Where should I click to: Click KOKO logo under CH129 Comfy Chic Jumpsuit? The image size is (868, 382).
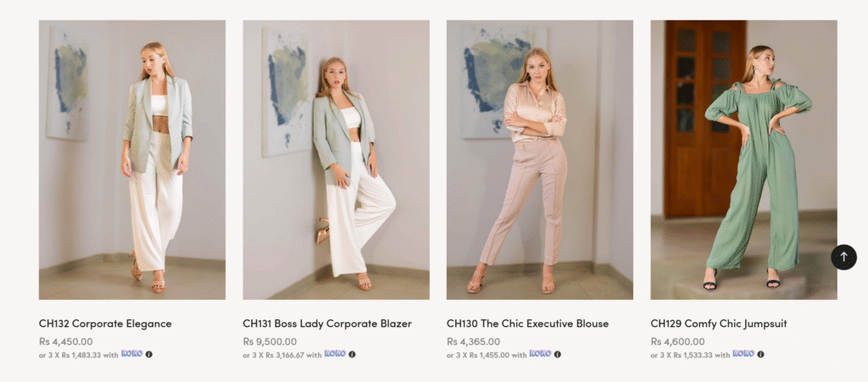(x=743, y=354)
